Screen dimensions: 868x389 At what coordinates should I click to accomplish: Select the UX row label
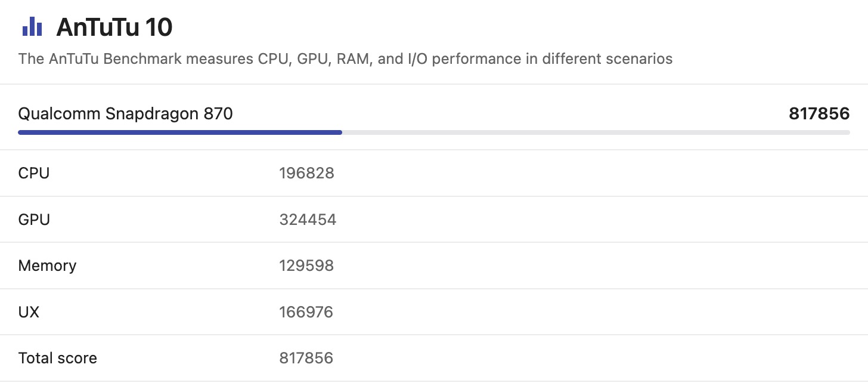29,312
